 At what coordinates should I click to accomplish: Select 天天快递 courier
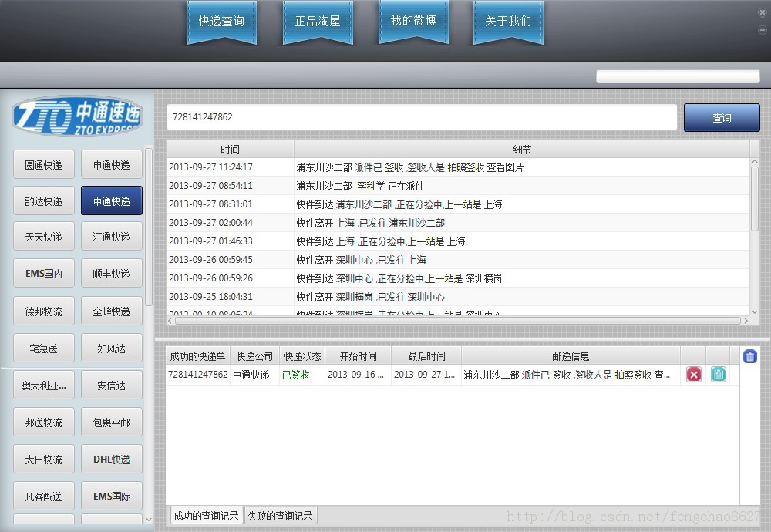coord(44,237)
